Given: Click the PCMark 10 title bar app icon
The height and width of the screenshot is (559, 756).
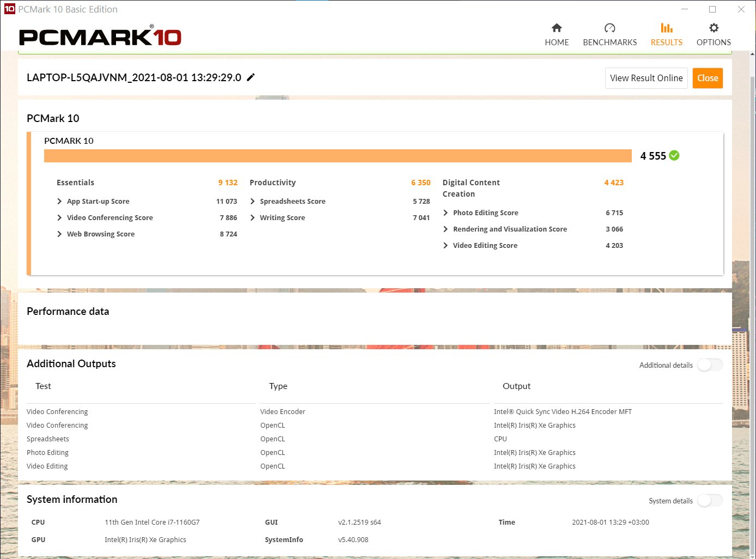Looking at the screenshot, I should point(10,9).
